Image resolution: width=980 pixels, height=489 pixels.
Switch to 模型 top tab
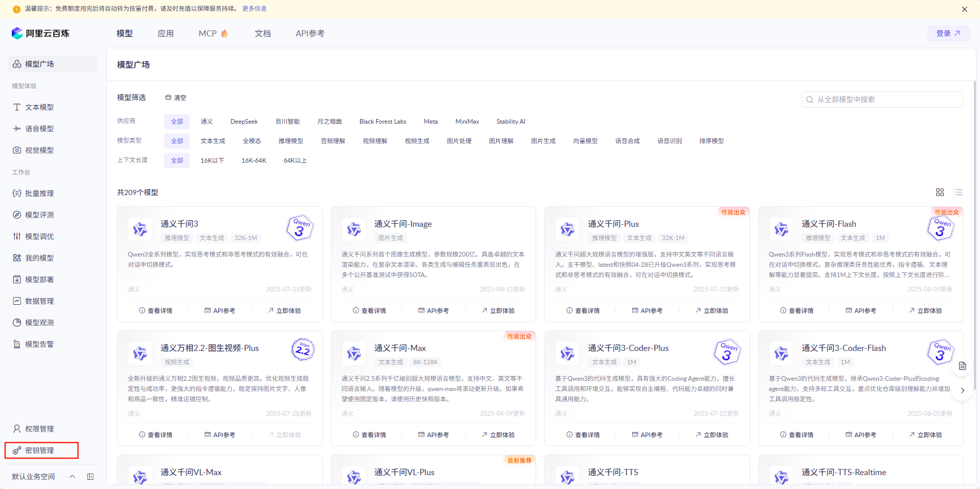click(125, 33)
